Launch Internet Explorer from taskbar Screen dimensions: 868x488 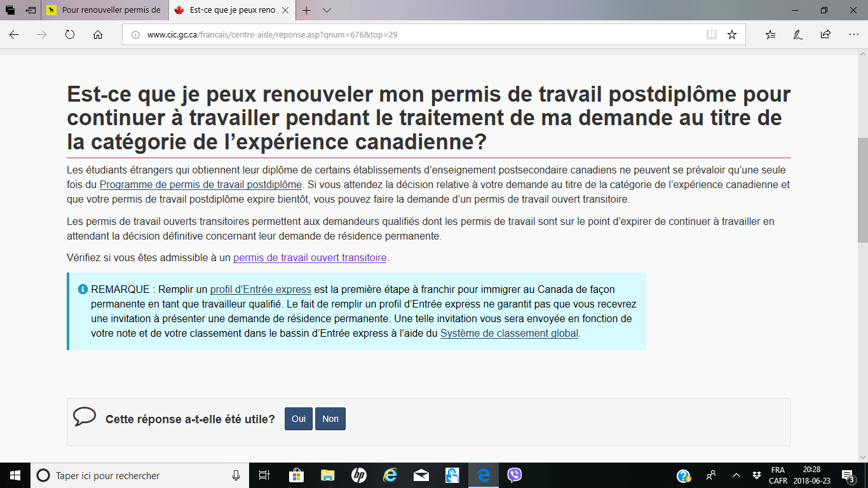click(x=390, y=475)
